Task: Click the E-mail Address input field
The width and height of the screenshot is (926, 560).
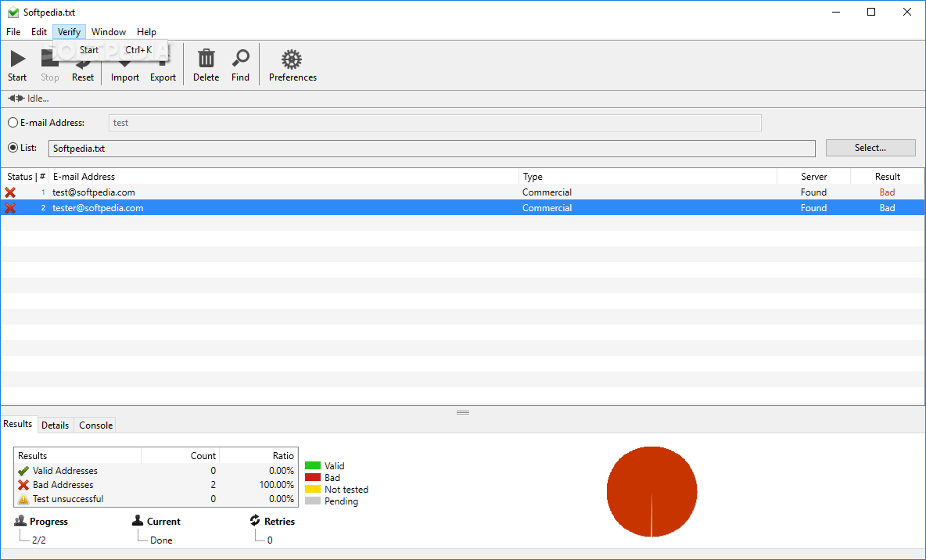Action: pyautogui.click(x=434, y=122)
